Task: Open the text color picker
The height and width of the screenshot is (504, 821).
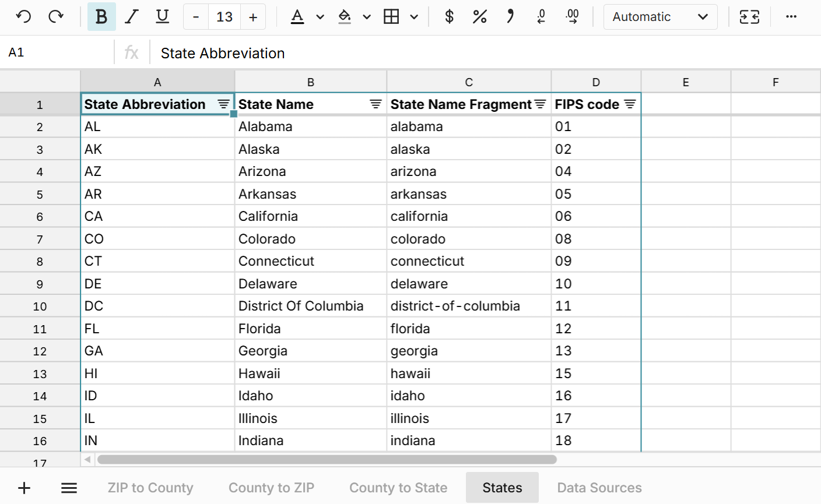Action: point(320,16)
